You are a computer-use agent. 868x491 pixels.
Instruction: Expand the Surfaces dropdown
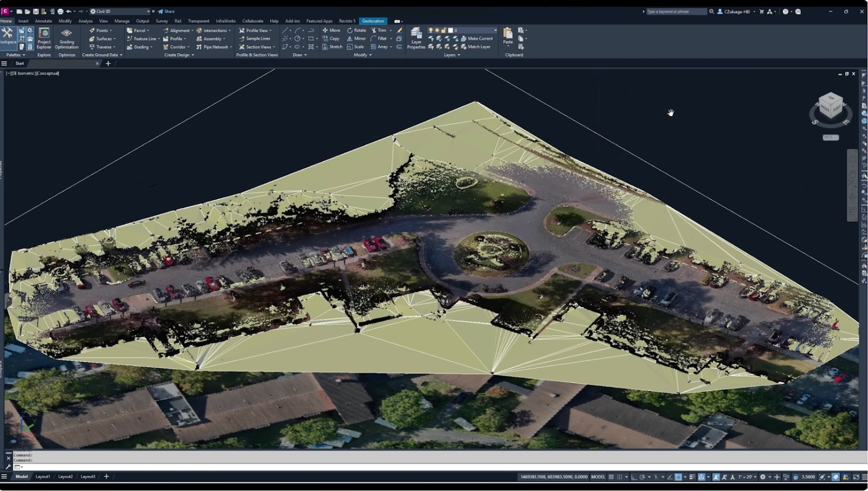click(x=115, y=39)
